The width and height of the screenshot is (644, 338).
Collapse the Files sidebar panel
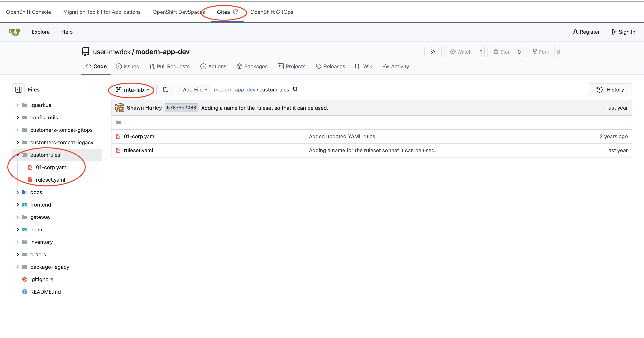pyautogui.click(x=18, y=89)
